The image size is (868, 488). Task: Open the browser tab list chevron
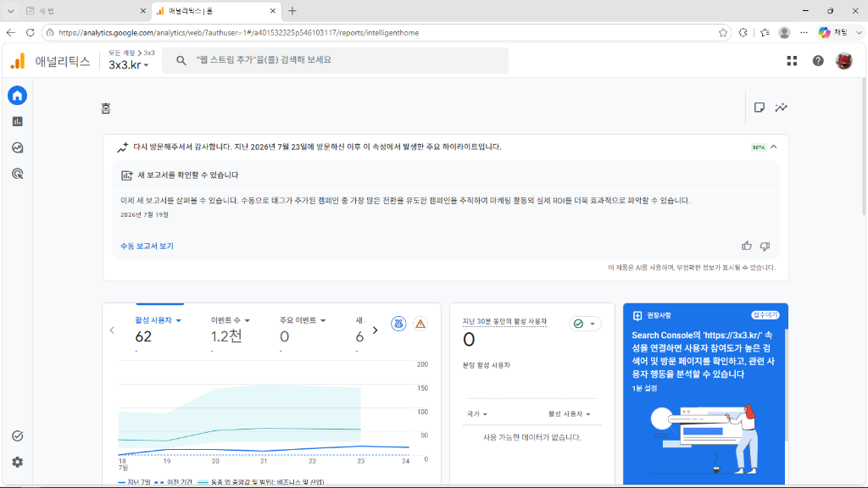tap(10, 10)
